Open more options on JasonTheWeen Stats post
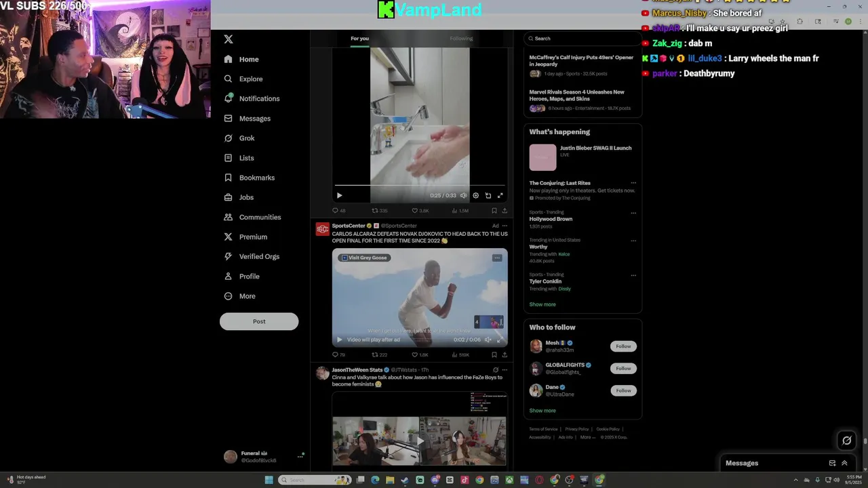The height and width of the screenshot is (488, 868). [x=505, y=370]
